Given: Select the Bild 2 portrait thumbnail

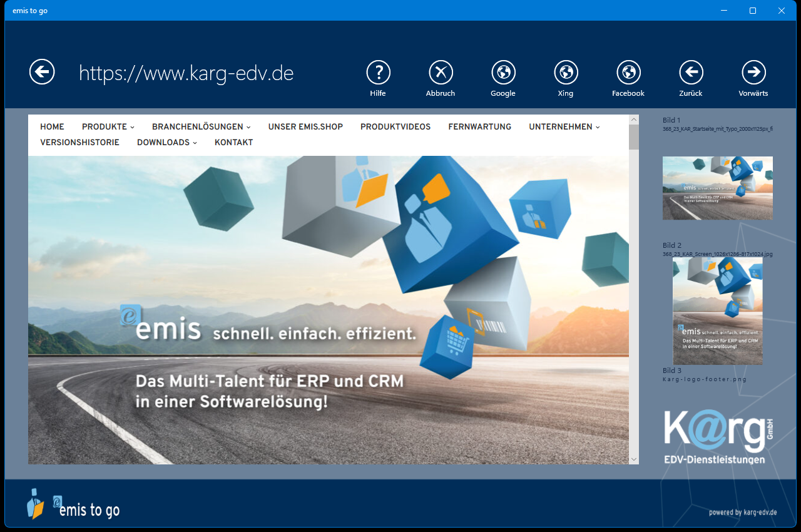Looking at the screenshot, I should point(718,311).
